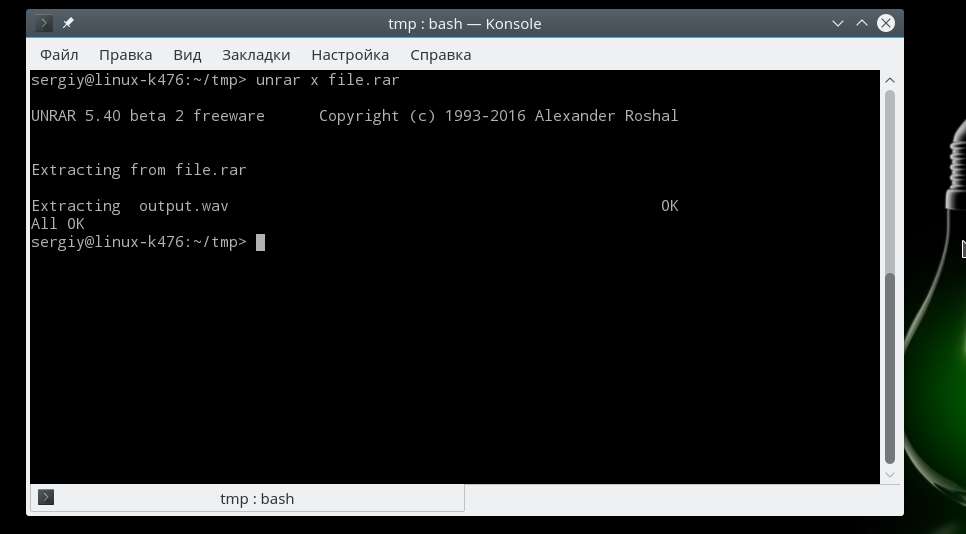Screen dimensions: 966x534
Task: Select the 'tmp : bash' tab
Action: [247, 498]
